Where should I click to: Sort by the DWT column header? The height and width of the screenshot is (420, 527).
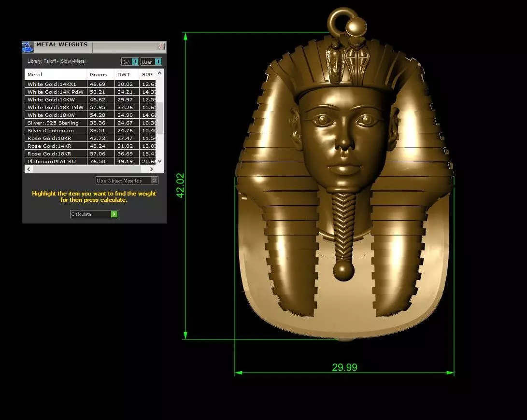[127, 75]
